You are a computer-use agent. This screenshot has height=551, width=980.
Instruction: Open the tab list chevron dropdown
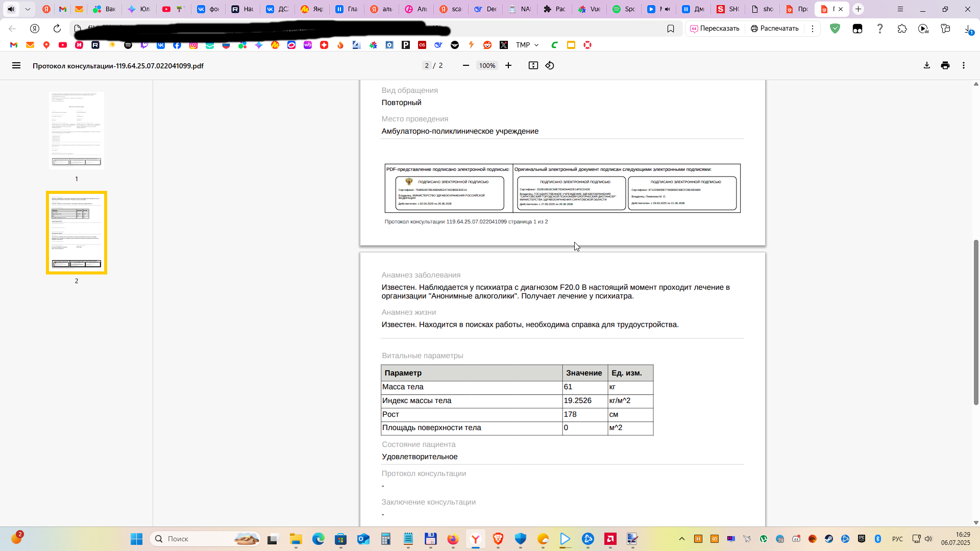28,9
